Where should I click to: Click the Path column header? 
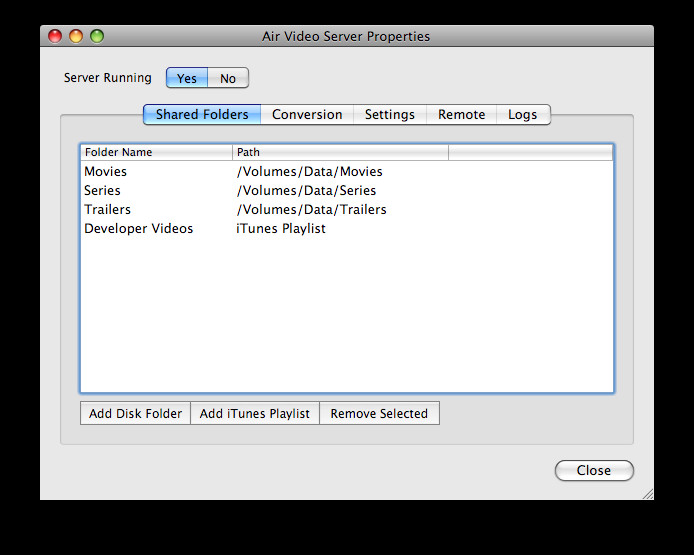(x=340, y=152)
